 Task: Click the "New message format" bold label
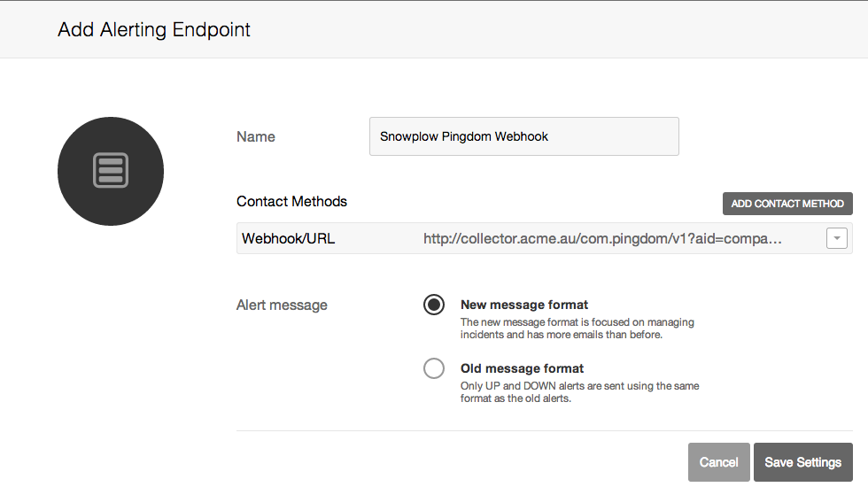pyautogui.click(x=524, y=305)
